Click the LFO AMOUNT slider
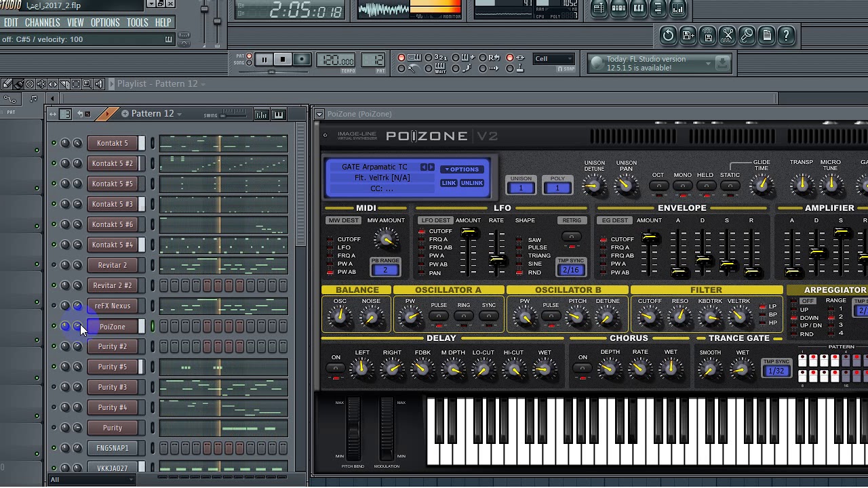868x488 pixels. pyautogui.click(x=468, y=251)
